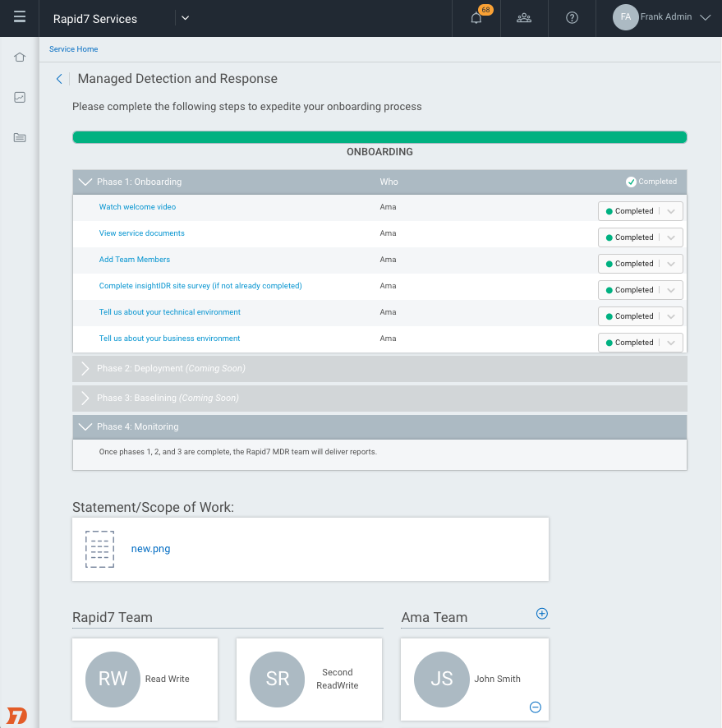Open Watch welcome video link

coord(137,207)
